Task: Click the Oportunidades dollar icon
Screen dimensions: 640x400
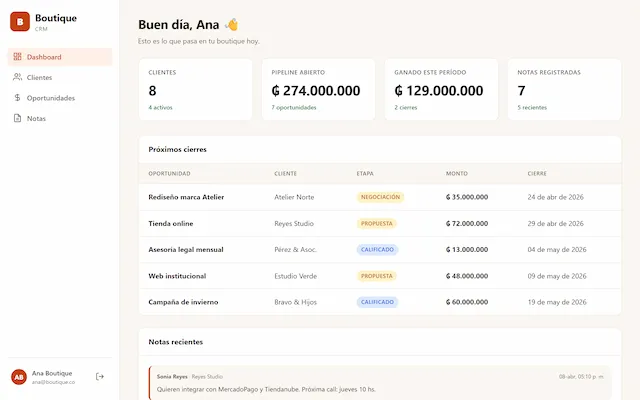Action: coord(17,98)
